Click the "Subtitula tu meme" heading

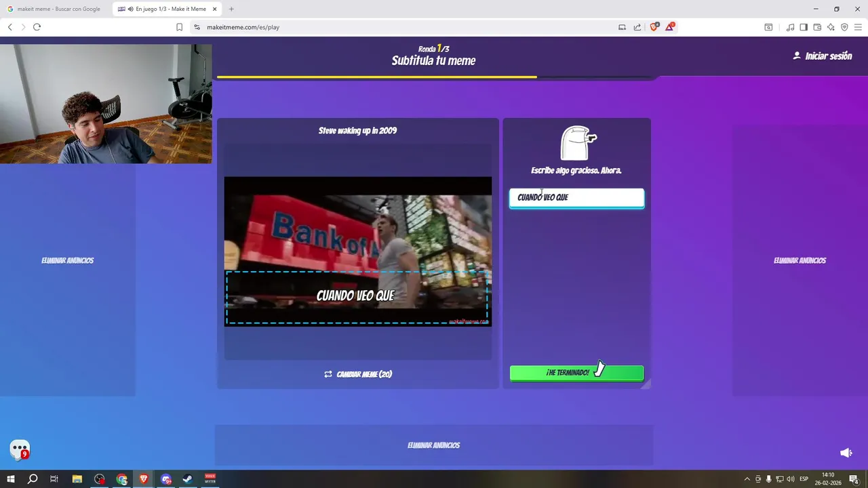(x=433, y=60)
